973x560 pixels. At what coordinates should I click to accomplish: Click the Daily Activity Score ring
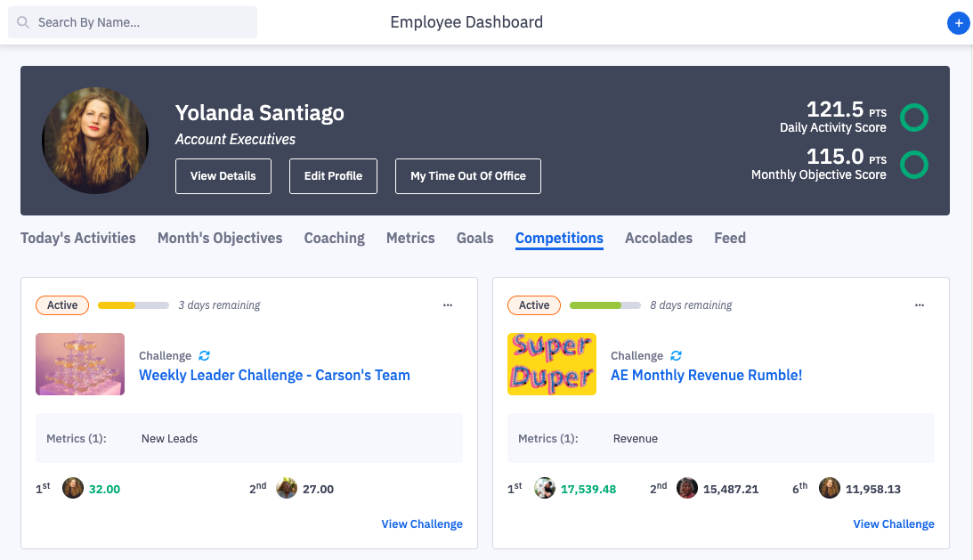click(x=914, y=118)
